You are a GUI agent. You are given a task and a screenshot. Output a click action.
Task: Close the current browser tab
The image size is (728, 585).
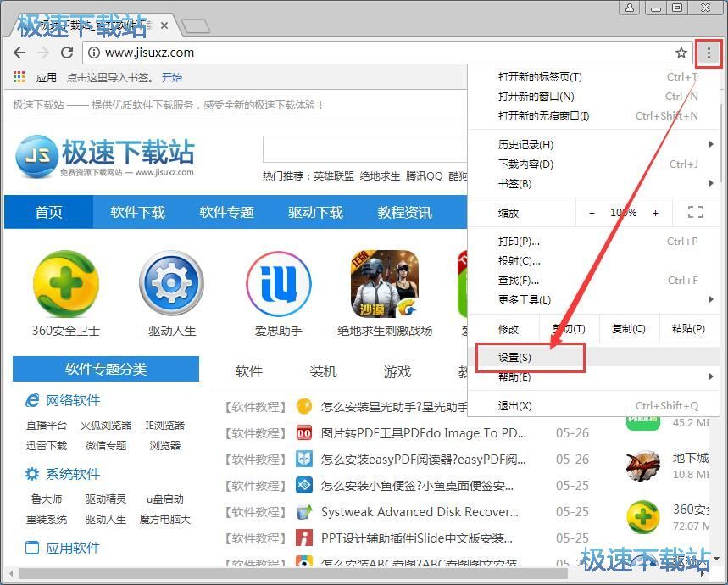pos(164,26)
